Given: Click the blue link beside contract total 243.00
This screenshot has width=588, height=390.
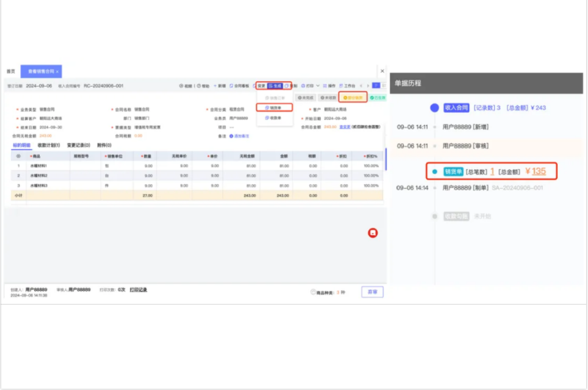Looking at the screenshot, I should tap(344, 127).
